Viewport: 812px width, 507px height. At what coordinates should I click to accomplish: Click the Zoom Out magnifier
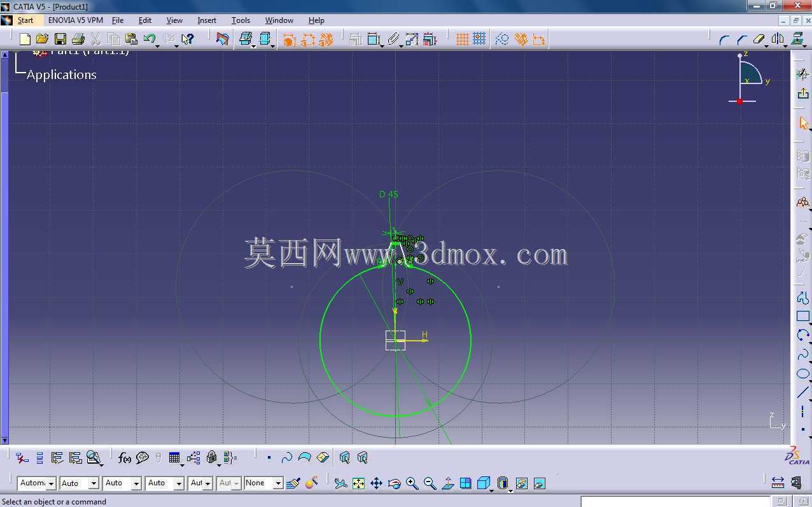click(x=430, y=483)
